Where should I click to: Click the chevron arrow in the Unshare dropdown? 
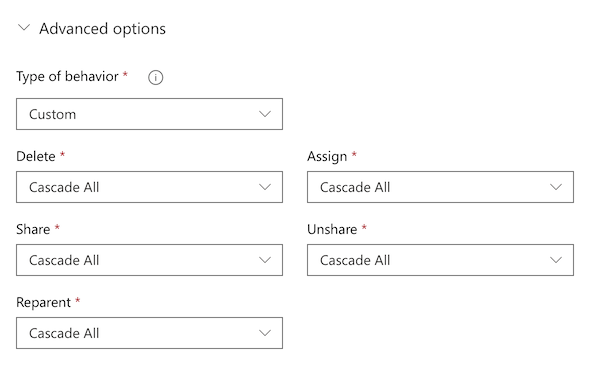tap(556, 260)
